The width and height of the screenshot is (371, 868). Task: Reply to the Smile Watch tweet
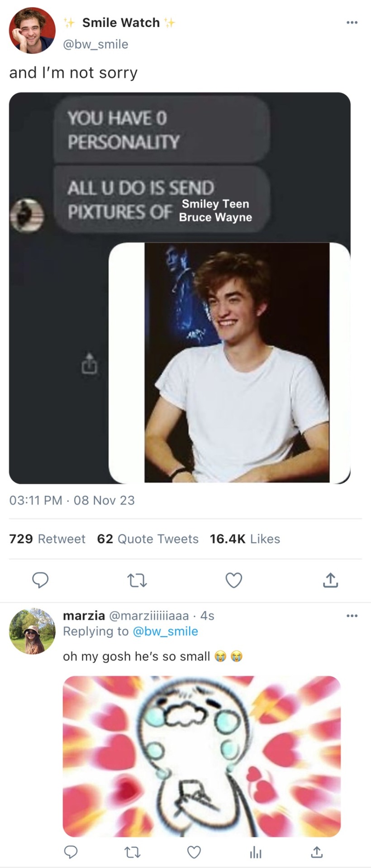point(40,580)
